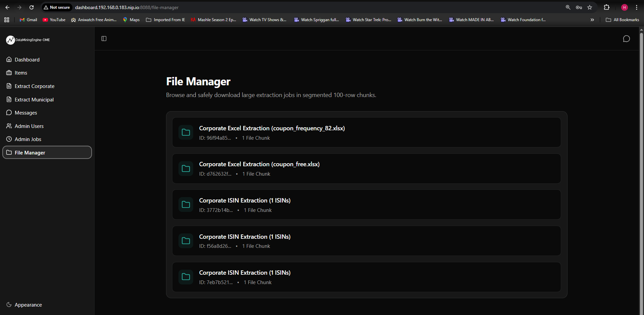
Task: Open Corporate ISIN Extraction title above ID 3772b14b
Action: [245, 200]
